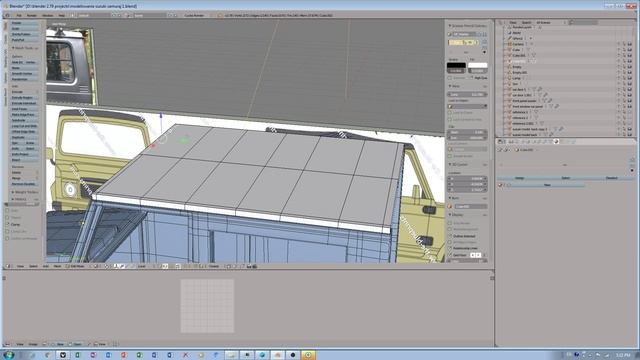The height and width of the screenshot is (360, 640).
Task: Click the Remove Doubles button
Action: click(x=24, y=184)
